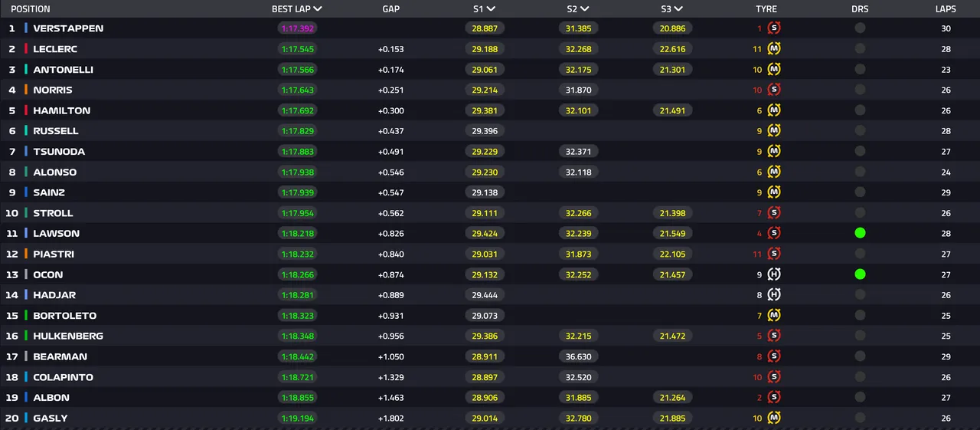Click Ocon's hard tyre icon

point(774,274)
